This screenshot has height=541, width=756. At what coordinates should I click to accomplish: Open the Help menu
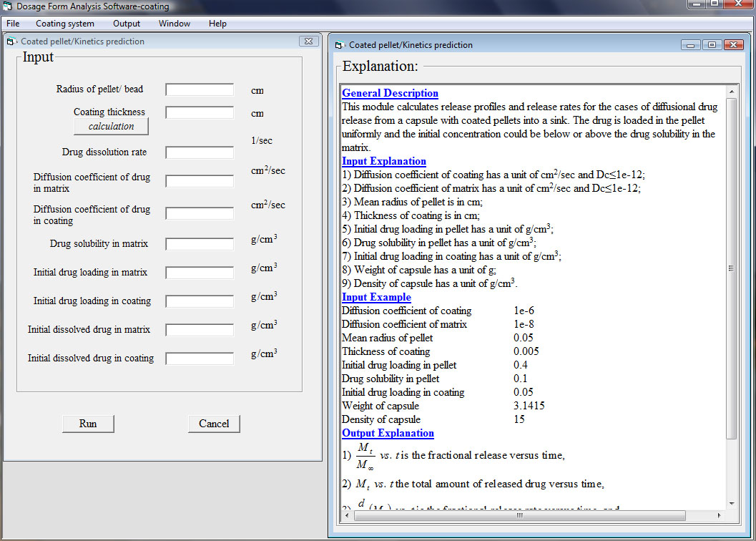217,24
